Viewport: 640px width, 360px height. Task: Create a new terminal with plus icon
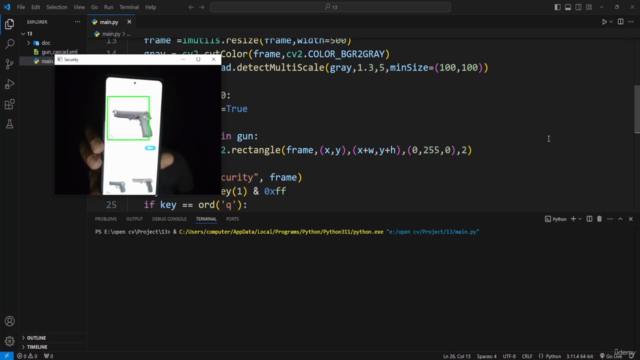[x=573, y=219]
